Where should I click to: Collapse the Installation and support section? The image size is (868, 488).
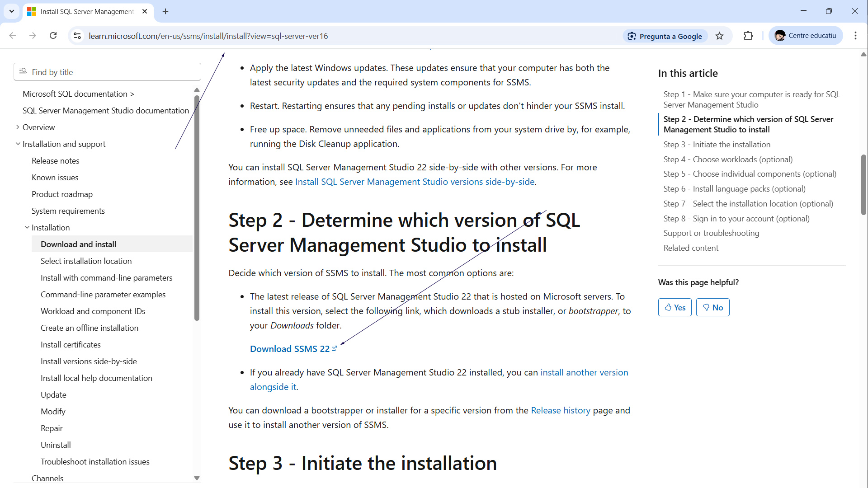click(18, 144)
